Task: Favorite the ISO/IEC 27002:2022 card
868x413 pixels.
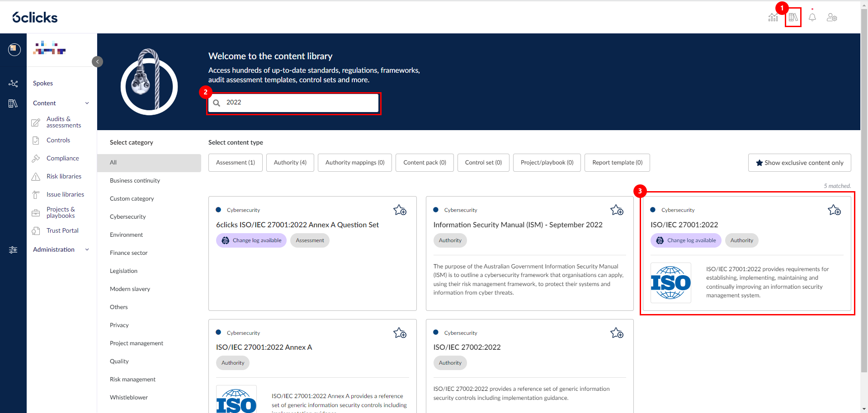Action: pyautogui.click(x=617, y=333)
